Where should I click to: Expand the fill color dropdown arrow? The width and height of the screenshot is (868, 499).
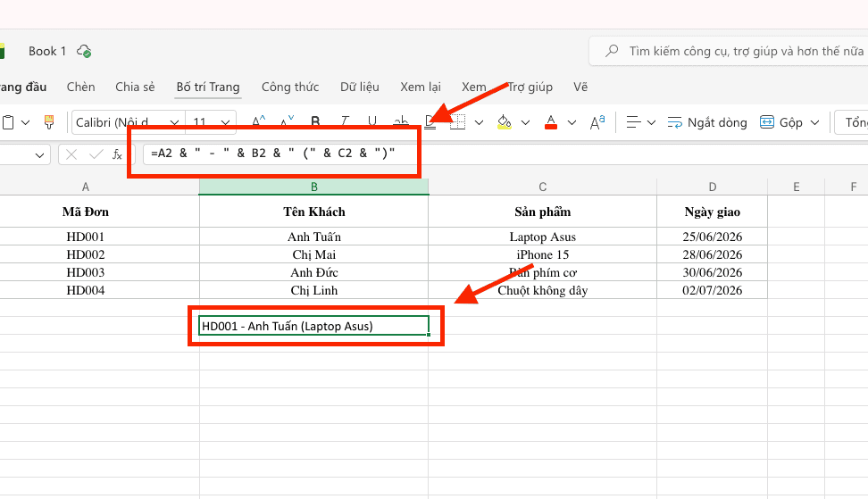pos(525,122)
